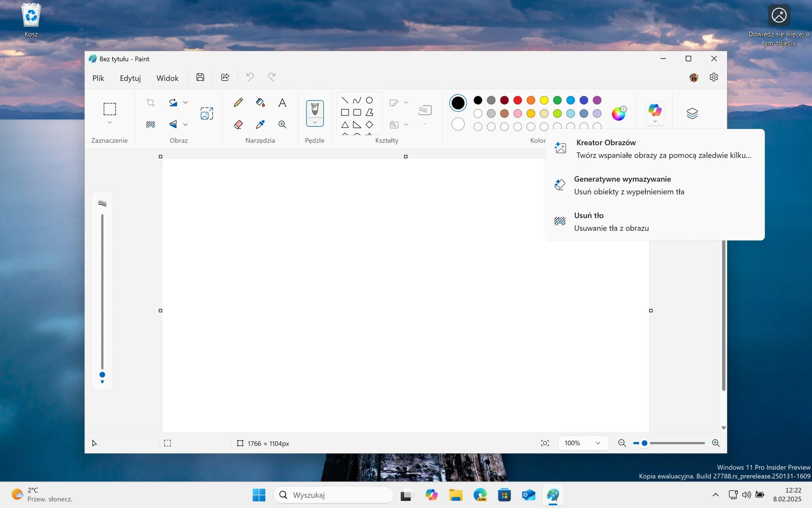Click the Save icon
The height and width of the screenshot is (508, 812).
click(x=200, y=77)
